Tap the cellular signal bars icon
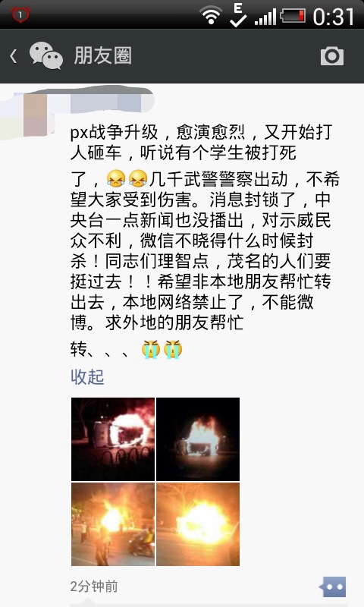The image size is (364, 607). click(265, 17)
